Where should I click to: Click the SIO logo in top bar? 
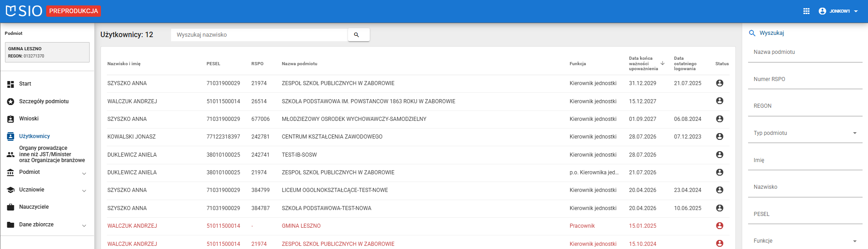click(x=24, y=11)
